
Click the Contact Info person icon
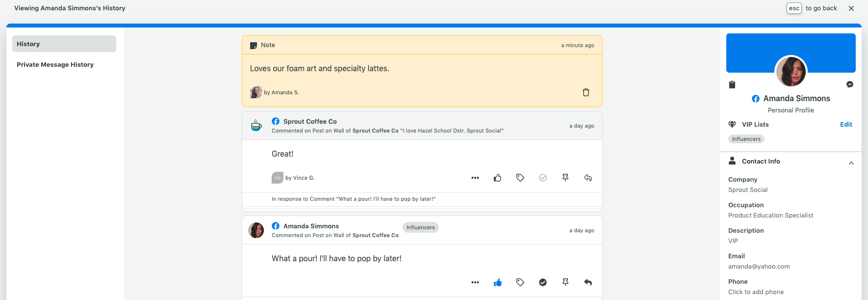pyautogui.click(x=732, y=161)
